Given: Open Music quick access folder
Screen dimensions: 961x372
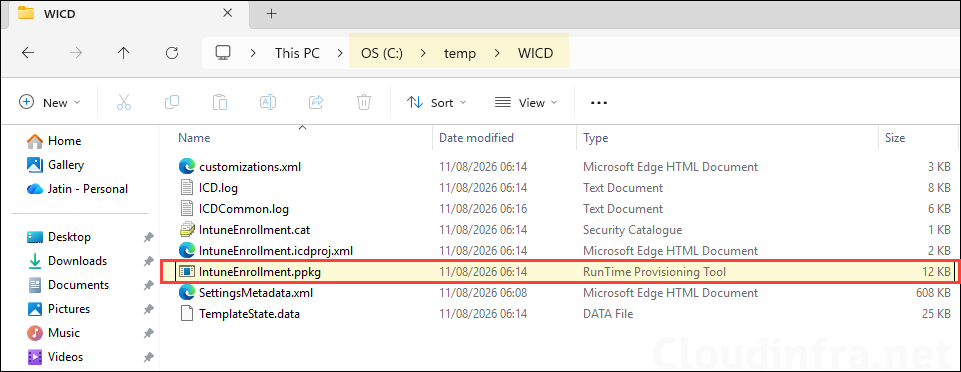Looking at the screenshot, I should point(64,333).
